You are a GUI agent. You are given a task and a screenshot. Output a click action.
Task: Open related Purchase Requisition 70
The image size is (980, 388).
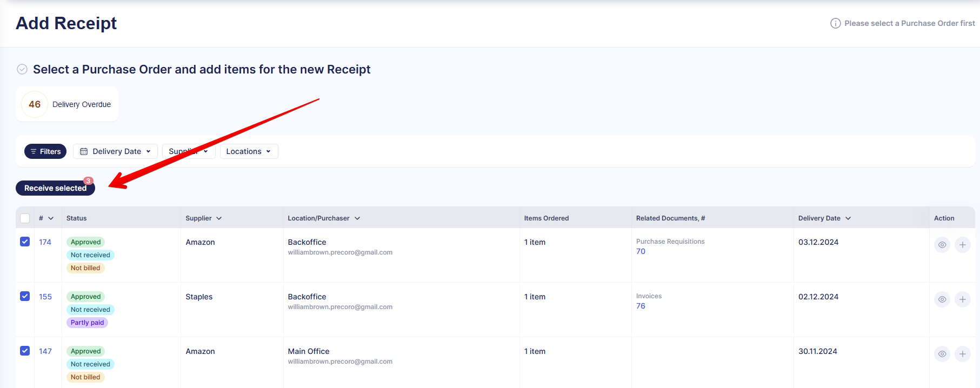(641, 251)
